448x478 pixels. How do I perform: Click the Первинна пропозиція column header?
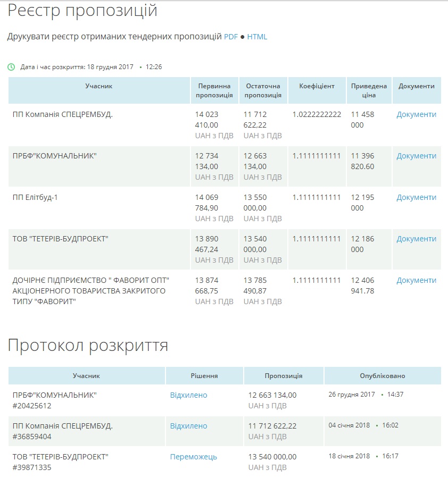(x=214, y=90)
